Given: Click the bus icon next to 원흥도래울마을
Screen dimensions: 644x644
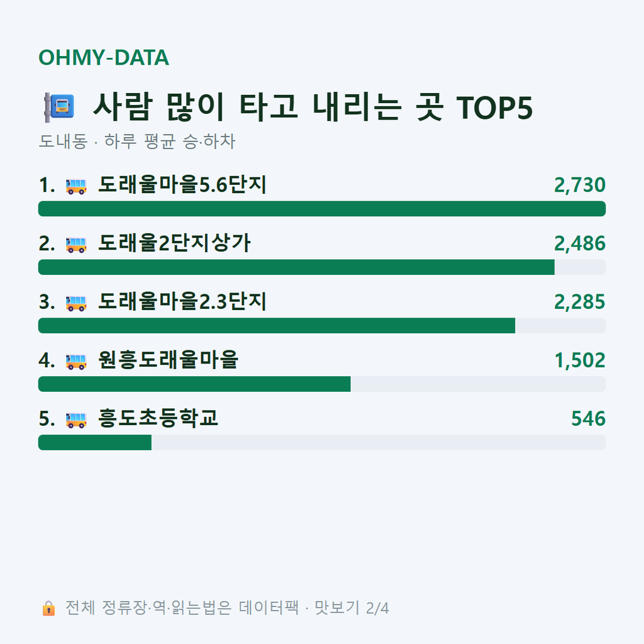Looking at the screenshot, I should pos(76,361).
